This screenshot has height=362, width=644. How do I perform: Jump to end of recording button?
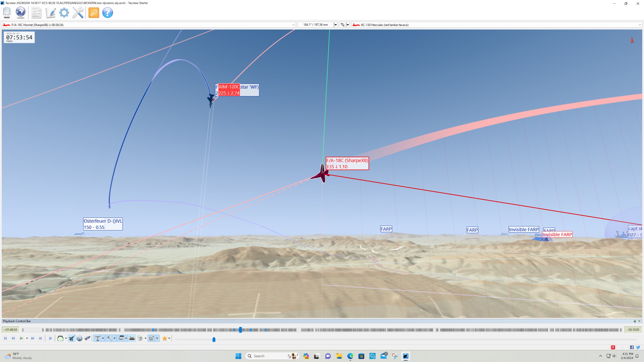40,338
